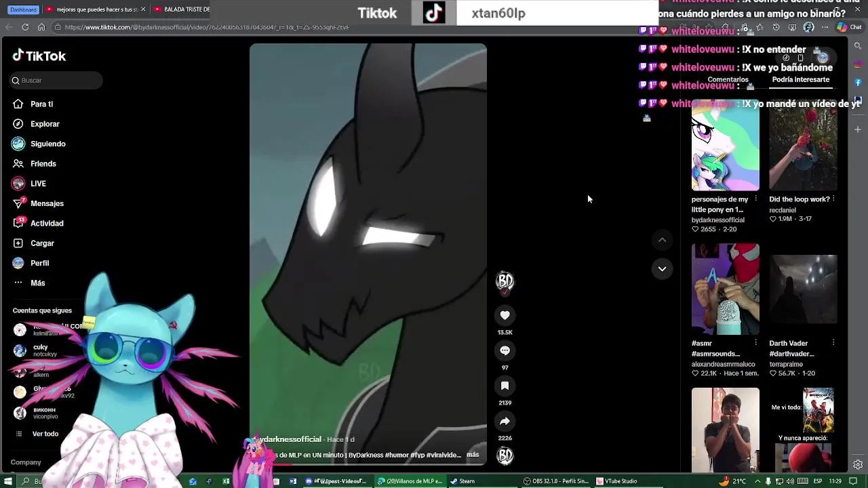868x488 pixels.
Task: Switch to the BALADA TRISTE browser tab
Action: pyautogui.click(x=182, y=9)
